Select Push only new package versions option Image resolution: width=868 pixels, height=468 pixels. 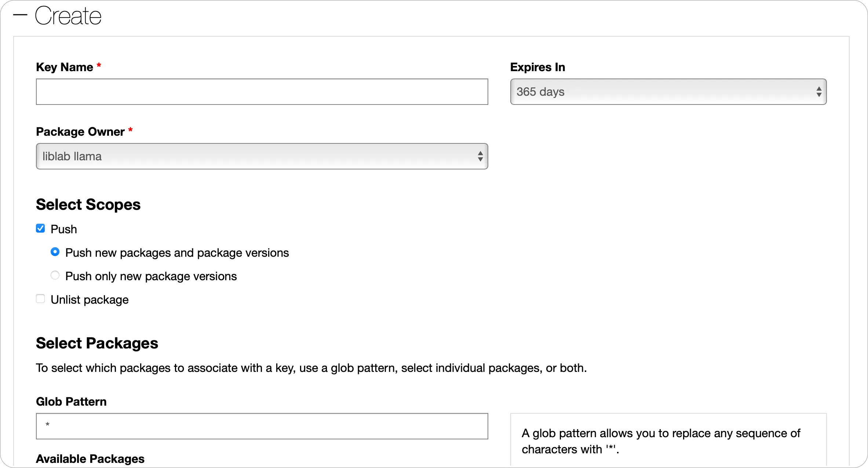pyautogui.click(x=55, y=275)
